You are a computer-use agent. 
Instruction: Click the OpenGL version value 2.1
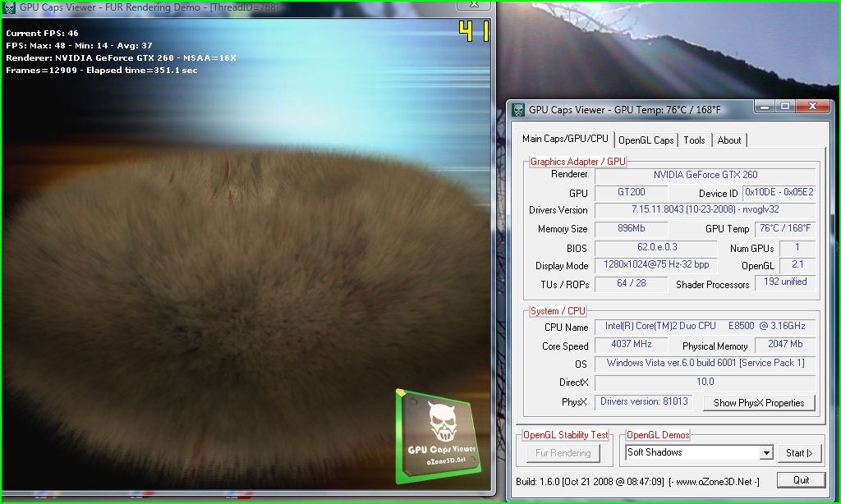[x=797, y=264]
